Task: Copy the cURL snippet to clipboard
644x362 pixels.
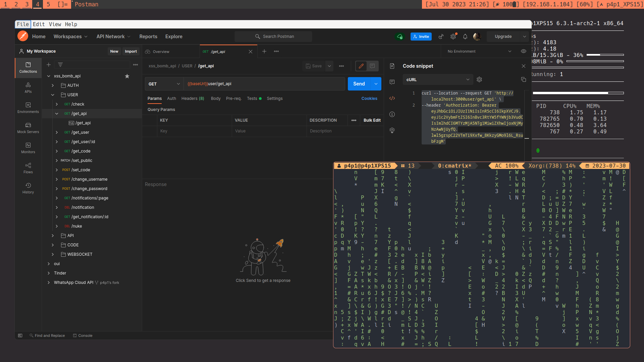Action: pyautogui.click(x=523, y=79)
